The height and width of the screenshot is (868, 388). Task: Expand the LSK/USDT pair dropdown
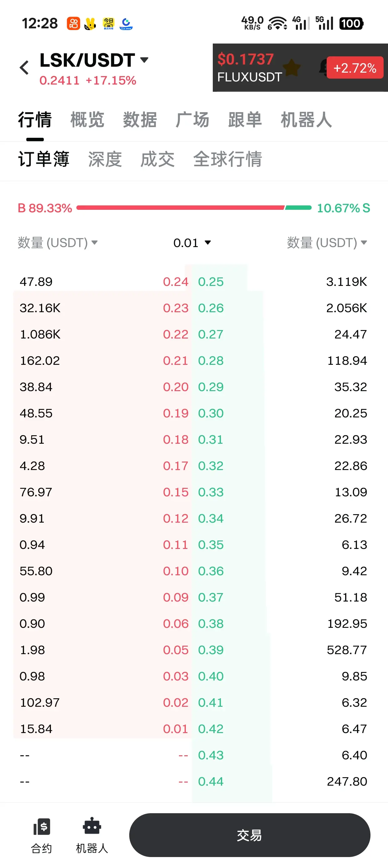click(145, 60)
